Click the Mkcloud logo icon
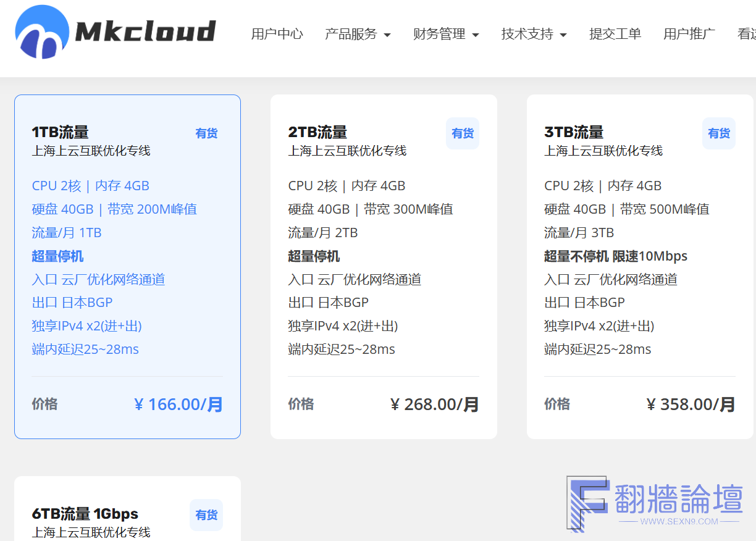The height and width of the screenshot is (541, 756). (x=42, y=32)
